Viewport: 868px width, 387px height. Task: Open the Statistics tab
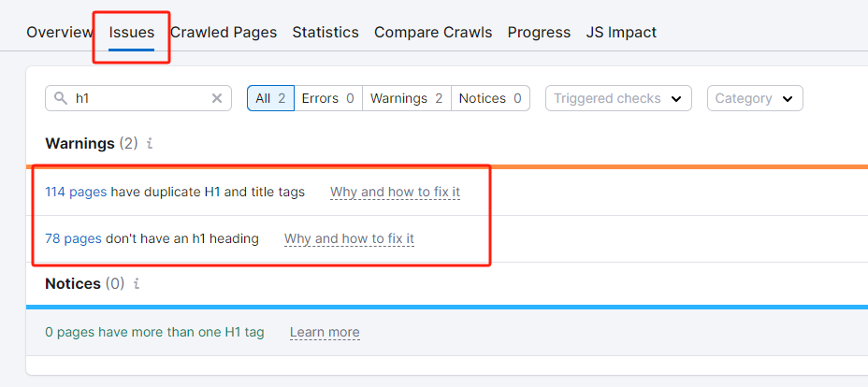click(325, 32)
